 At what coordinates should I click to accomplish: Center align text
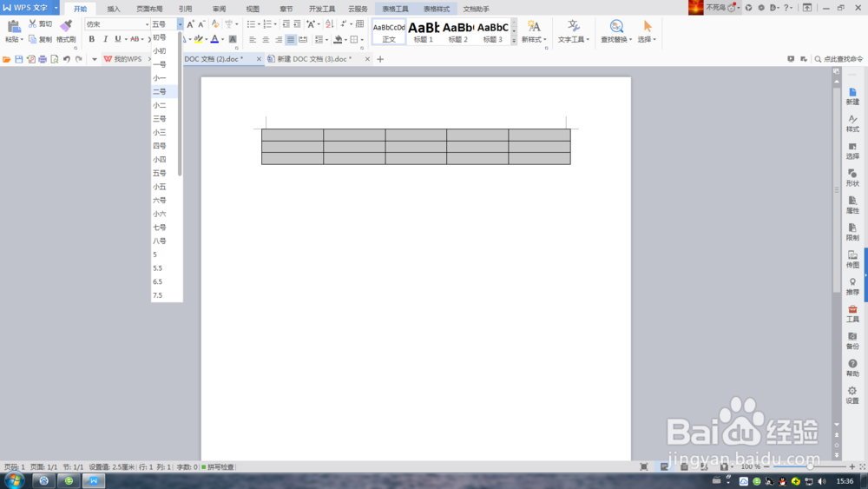click(x=265, y=39)
